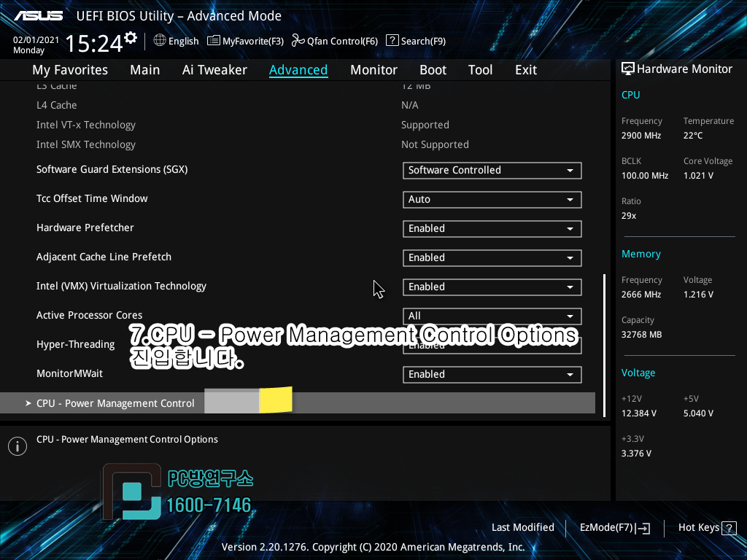
Task: Open the Hardware Prefetcher dropdown
Action: (492, 228)
